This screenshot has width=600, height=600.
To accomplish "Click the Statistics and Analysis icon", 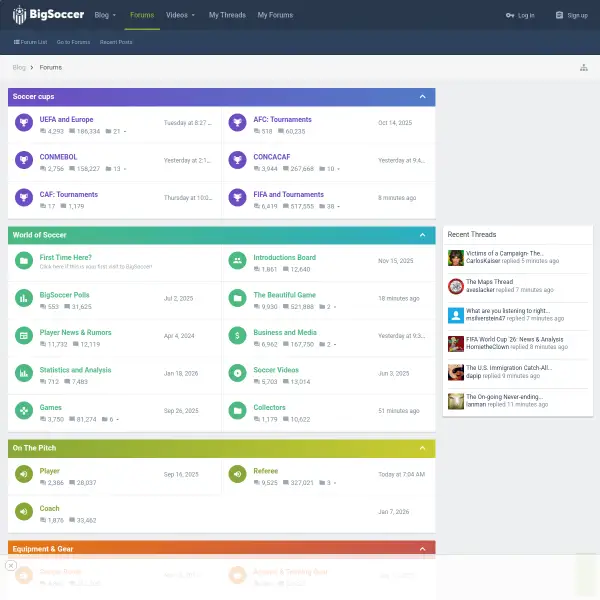I will (x=24, y=373).
